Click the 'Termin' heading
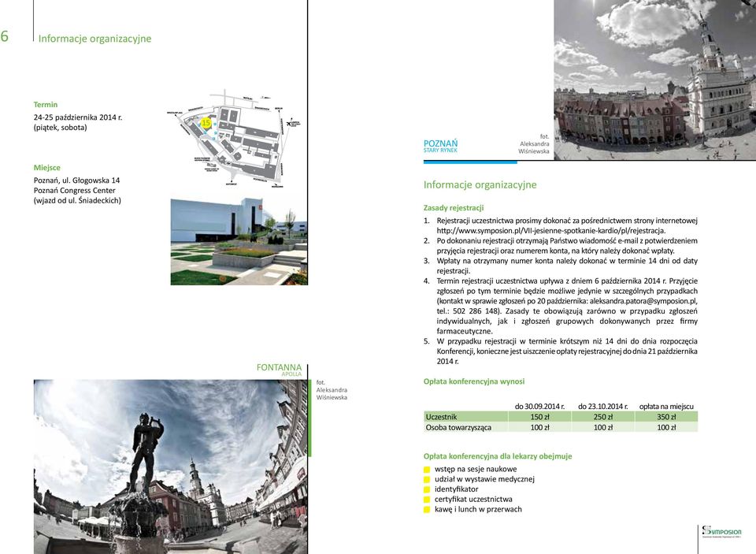756x554 pixels. tap(46, 105)
